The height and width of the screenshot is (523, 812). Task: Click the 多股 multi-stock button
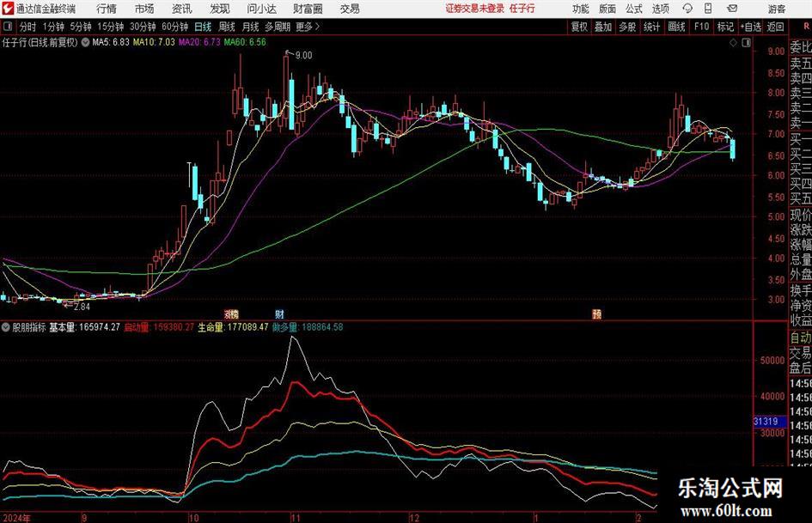(627, 27)
